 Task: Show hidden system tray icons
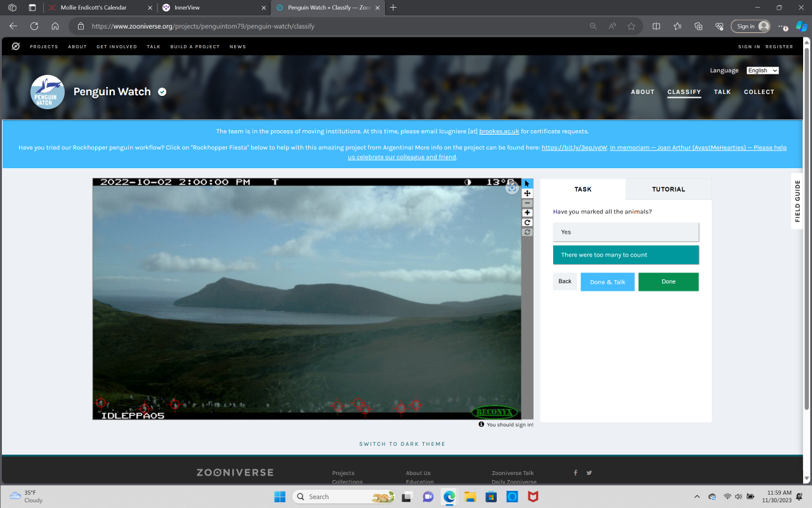(x=697, y=497)
